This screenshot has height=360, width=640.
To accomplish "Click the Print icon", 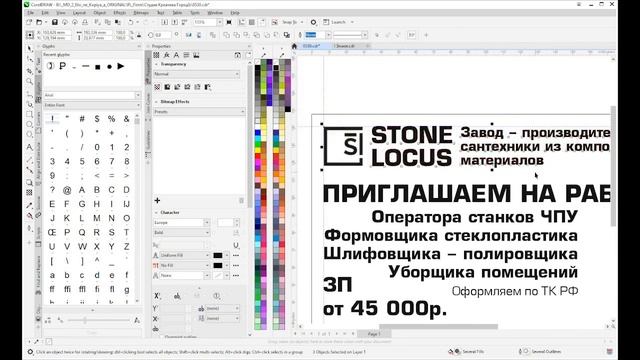I will tap(85, 22).
